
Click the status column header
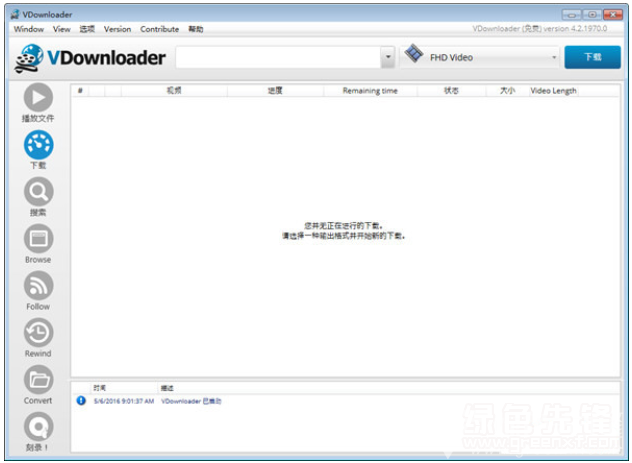coord(451,91)
